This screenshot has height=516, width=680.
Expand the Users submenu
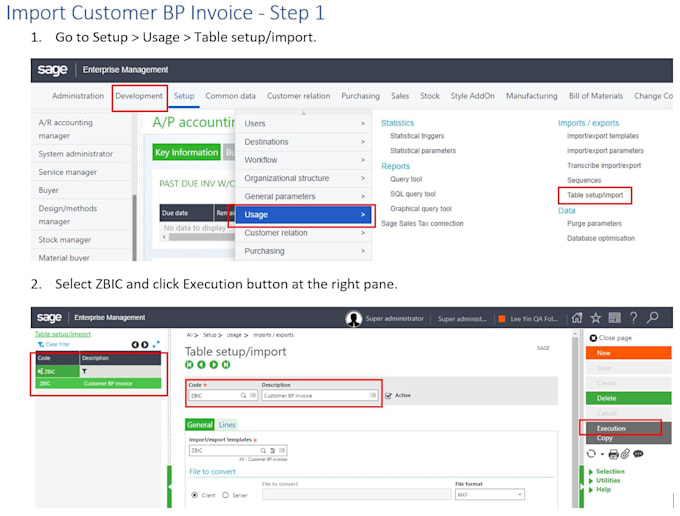tap(304, 124)
